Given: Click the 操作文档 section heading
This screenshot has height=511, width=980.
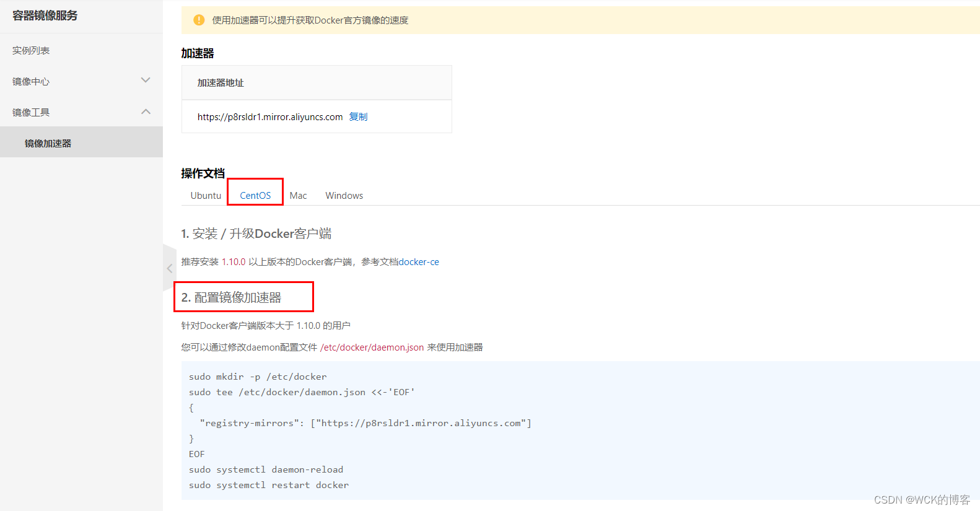Looking at the screenshot, I should click(x=203, y=173).
